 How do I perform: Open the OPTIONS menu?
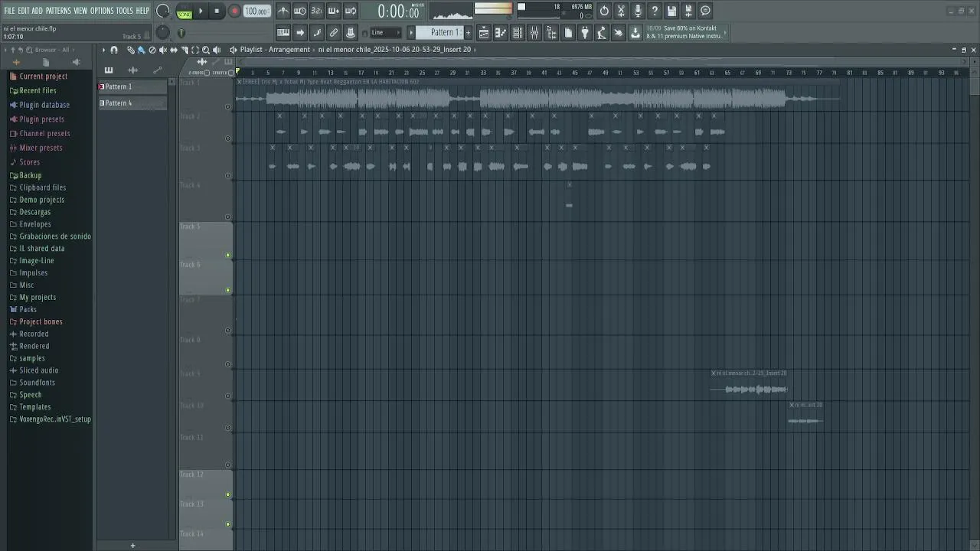coord(102,11)
